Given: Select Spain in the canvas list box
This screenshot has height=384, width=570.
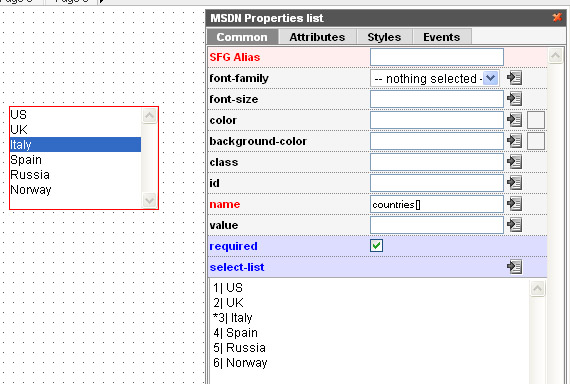Looking at the screenshot, I should [75, 160].
